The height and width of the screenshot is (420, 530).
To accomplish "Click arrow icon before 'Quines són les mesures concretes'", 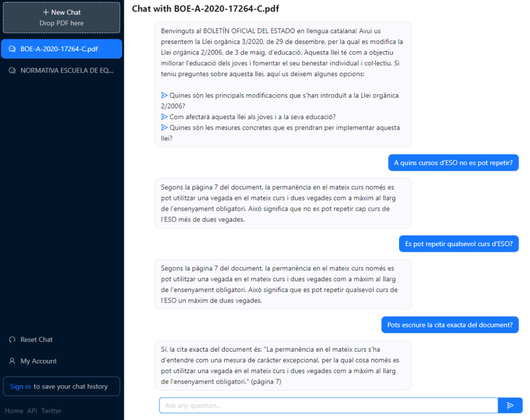I will tap(165, 127).
